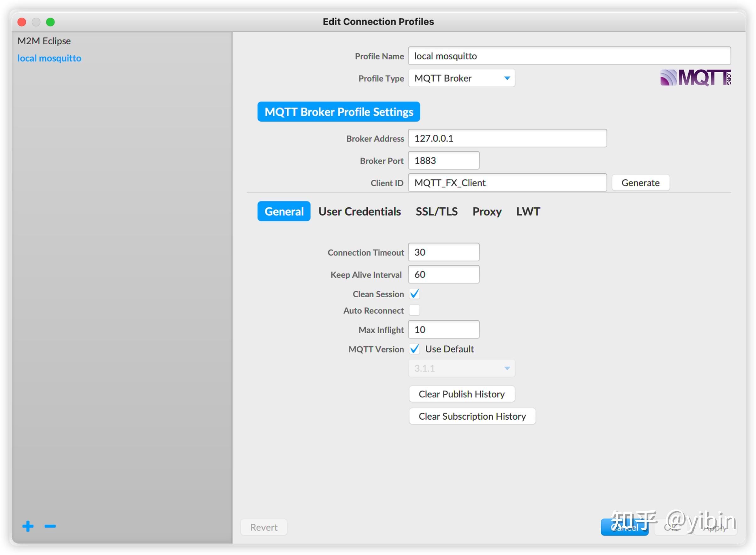The width and height of the screenshot is (756, 555).
Task: Click the plus icon to add profile
Action: [x=28, y=526]
